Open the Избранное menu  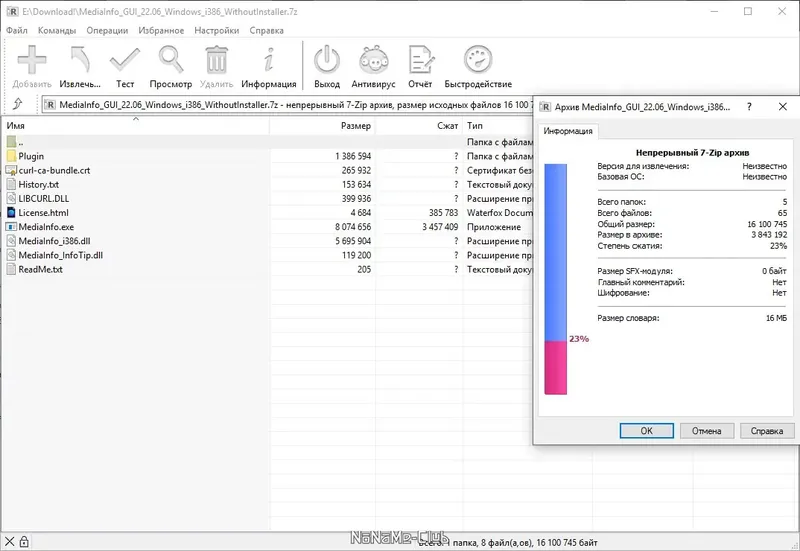pyautogui.click(x=161, y=31)
